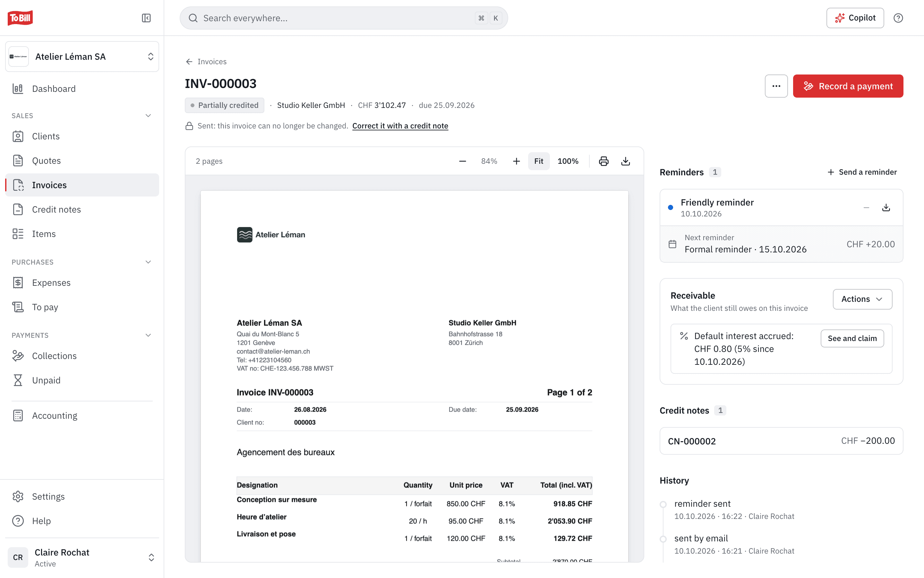
Task: Zoom out with the minus icon
Action: click(x=462, y=161)
